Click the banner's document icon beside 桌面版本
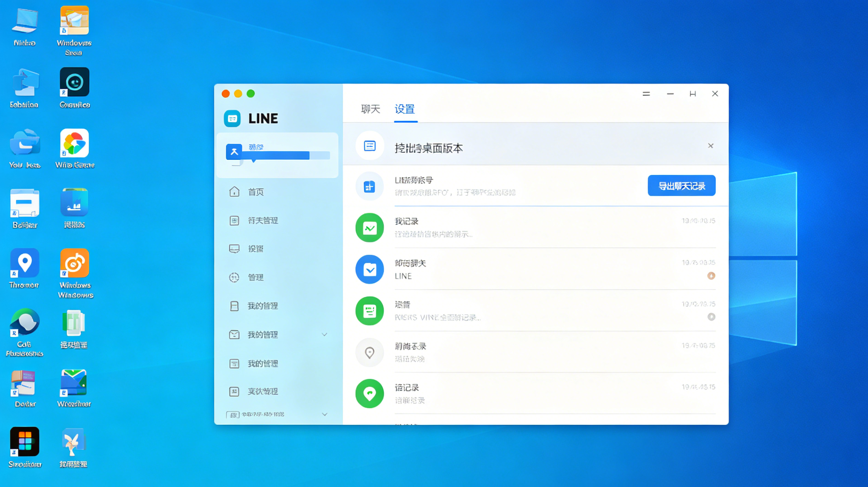The image size is (868, 487). [370, 146]
